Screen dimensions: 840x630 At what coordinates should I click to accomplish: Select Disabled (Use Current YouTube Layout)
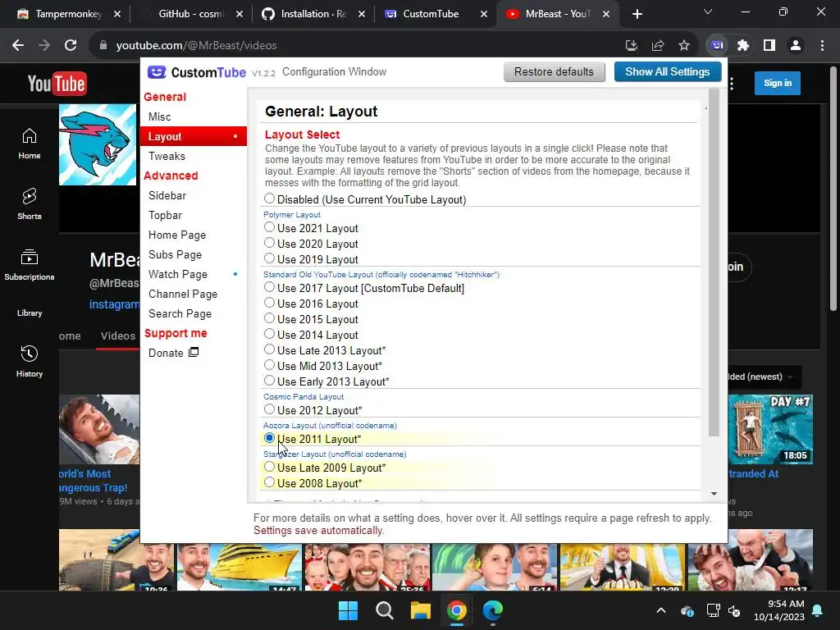point(269,199)
